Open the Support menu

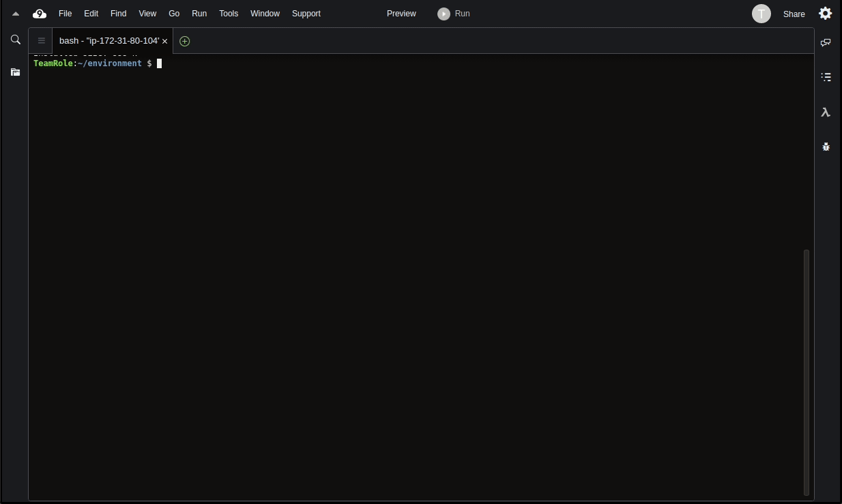306,14
